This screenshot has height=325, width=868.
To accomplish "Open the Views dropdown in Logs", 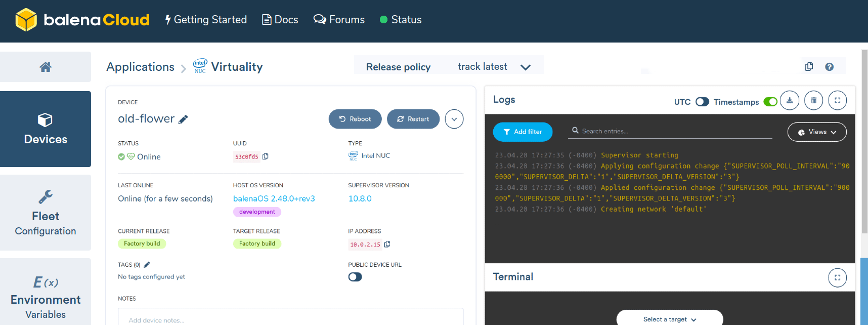I will pos(816,132).
